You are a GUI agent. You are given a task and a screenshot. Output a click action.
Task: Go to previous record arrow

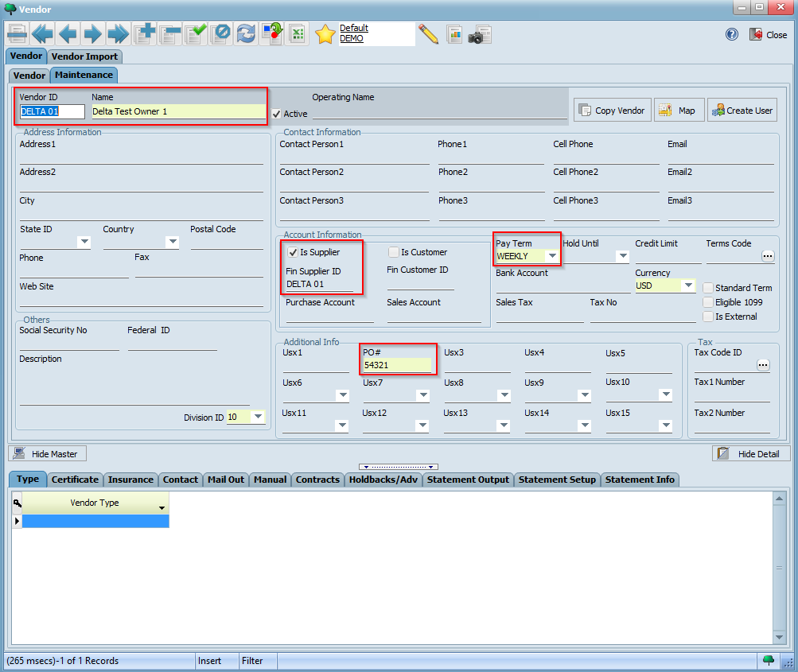[68, 34]
